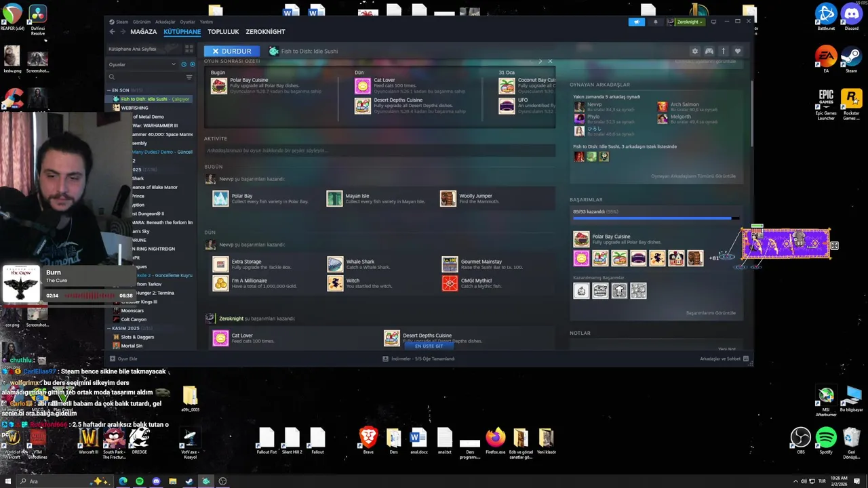Go back with the Steam back arrow
The height and width of the screenshot is (488, 868).
click(113, 32)
